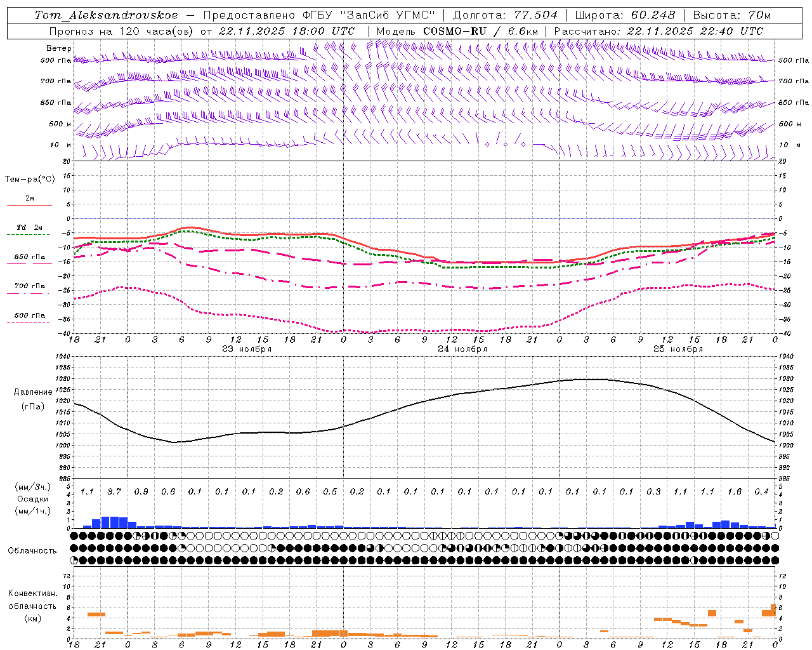
Task: Click the Tom_Aleksandrovskoe station title
Action: click(x=106, y=15)
